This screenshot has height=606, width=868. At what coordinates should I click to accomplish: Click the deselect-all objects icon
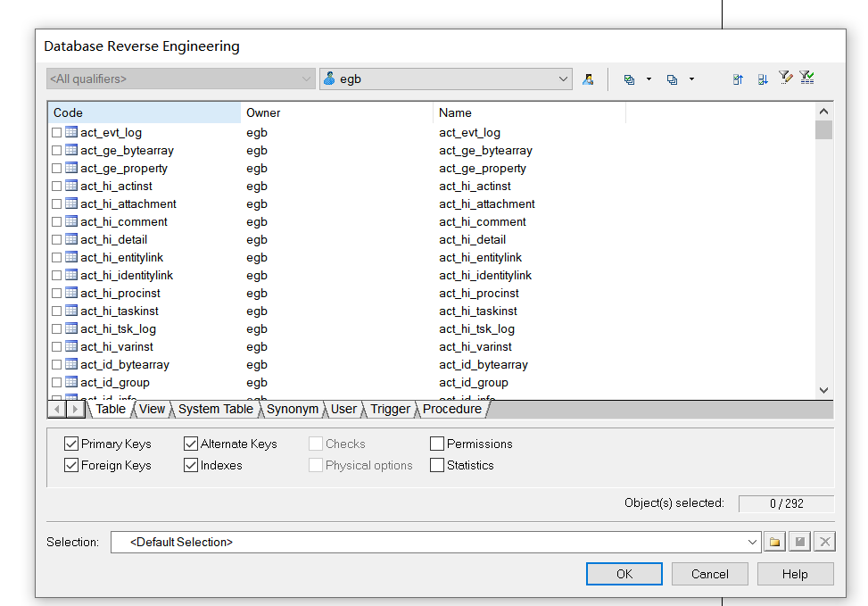coord(670,79)
